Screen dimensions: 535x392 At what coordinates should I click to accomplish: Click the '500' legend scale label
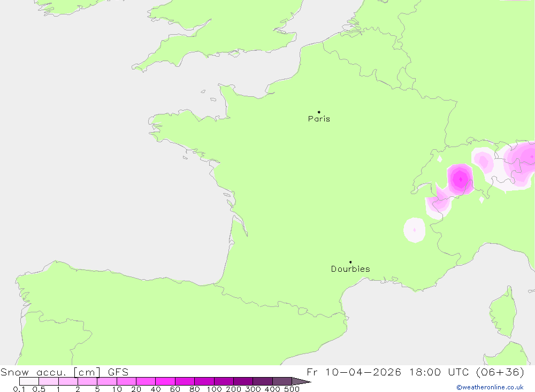(x=292, y=389)
